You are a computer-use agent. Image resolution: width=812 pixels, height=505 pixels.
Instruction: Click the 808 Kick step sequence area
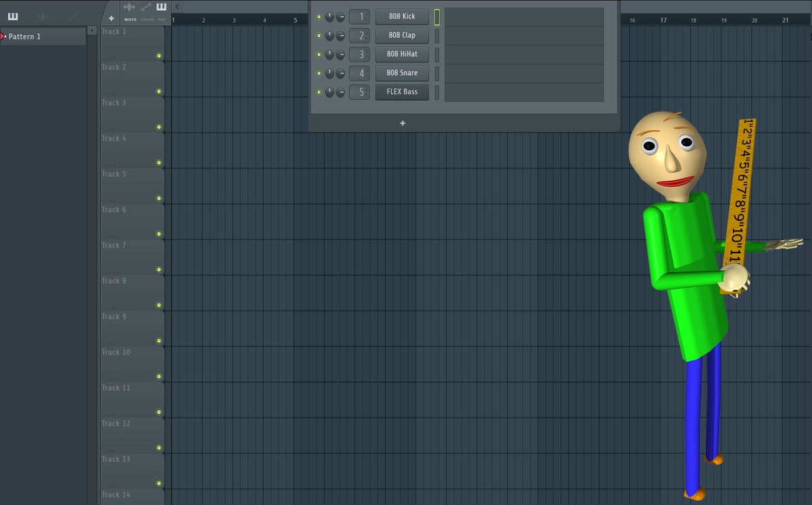pos(524,17)
